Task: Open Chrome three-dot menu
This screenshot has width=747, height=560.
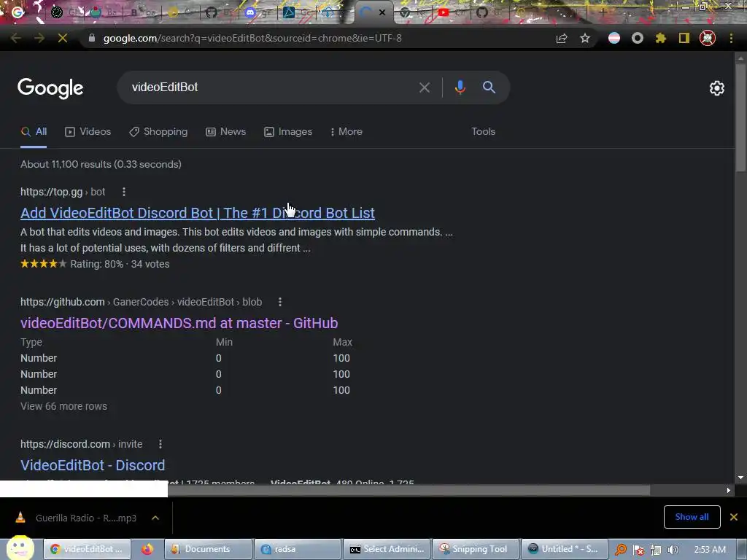Action: [x=731, y=38]
